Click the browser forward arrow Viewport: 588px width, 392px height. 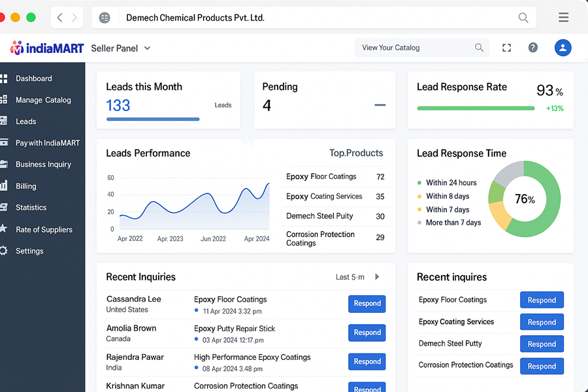[74, 18]
